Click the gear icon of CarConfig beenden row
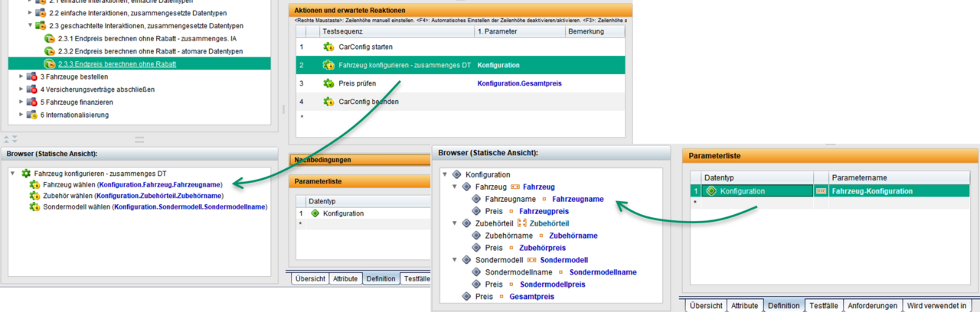Image resolution: width=980 pixels, height=312 pixels. (328, 102)
